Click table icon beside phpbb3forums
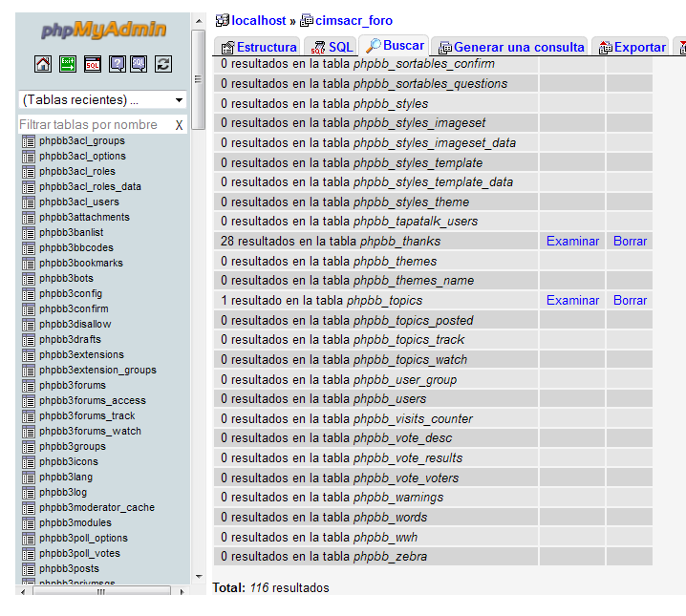The width and height of the screenshot is (686, 616). pyautogui.click(x=29, y=386)
